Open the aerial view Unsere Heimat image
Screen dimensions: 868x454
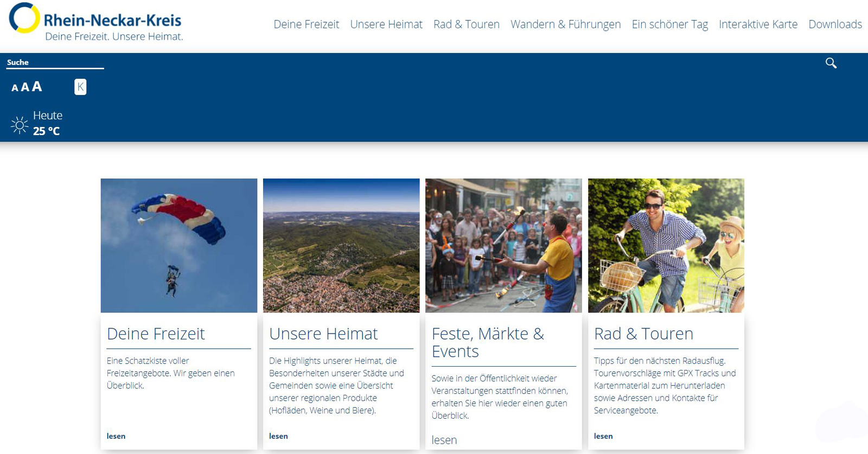(x=341, y=245)
